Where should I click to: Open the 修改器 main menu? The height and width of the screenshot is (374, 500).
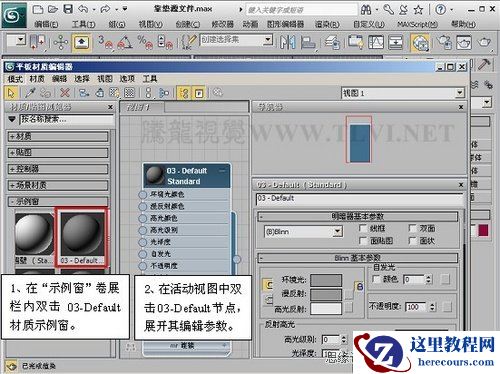click(222, 24)
